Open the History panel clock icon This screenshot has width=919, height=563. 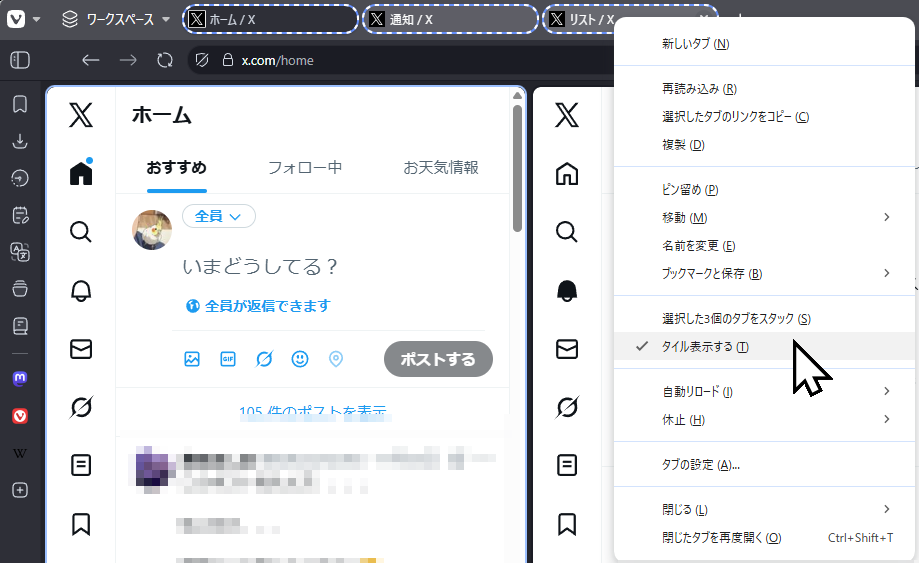pyautogui.click(x=19, y=178)
